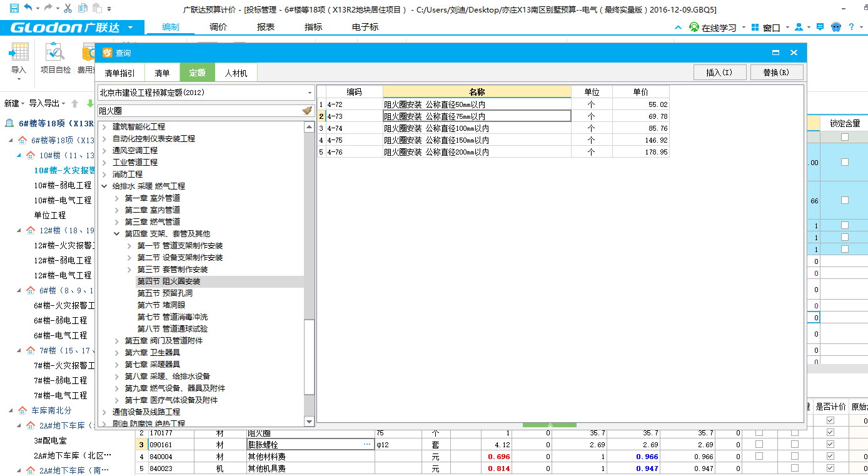Click the ellipsis button in 膨胀螺栓 cell
Viewport: 868px width, 476px height.
pos(368,445)
